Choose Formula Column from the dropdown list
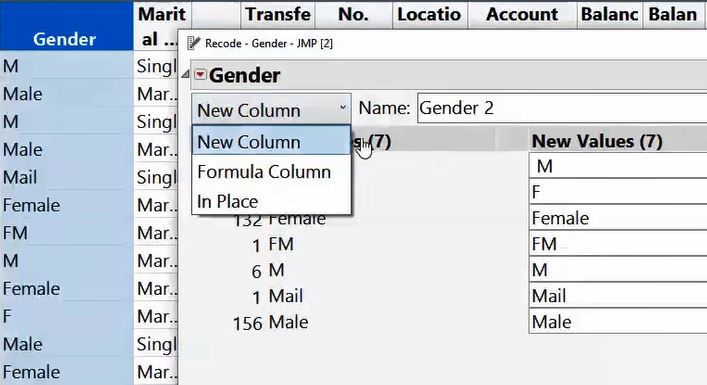Image resolution: width=707 pixels, height=385 pixels. (271, 172)
